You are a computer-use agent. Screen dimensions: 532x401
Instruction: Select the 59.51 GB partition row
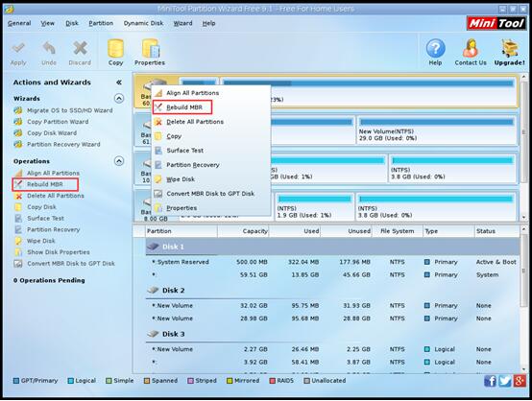(332, 275)
